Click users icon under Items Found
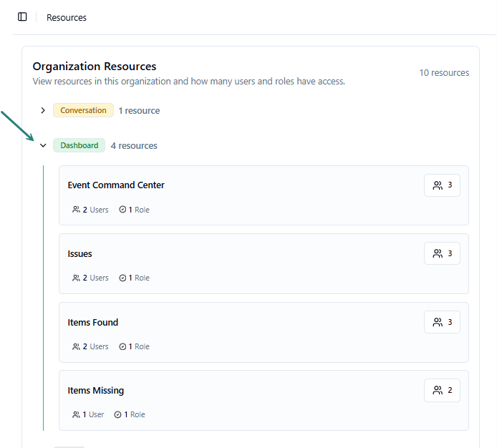The height and width of the screenshot is (448, 497). pos(76,346)
